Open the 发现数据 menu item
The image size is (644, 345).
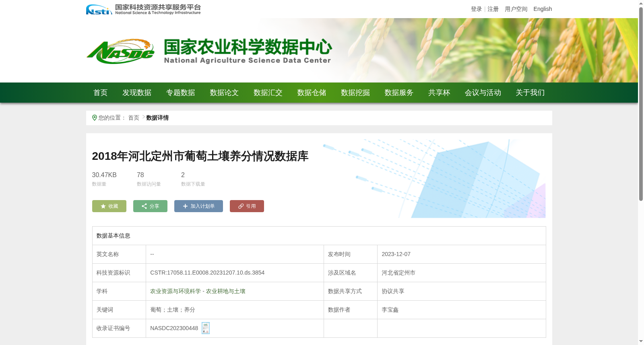(137, 93)
